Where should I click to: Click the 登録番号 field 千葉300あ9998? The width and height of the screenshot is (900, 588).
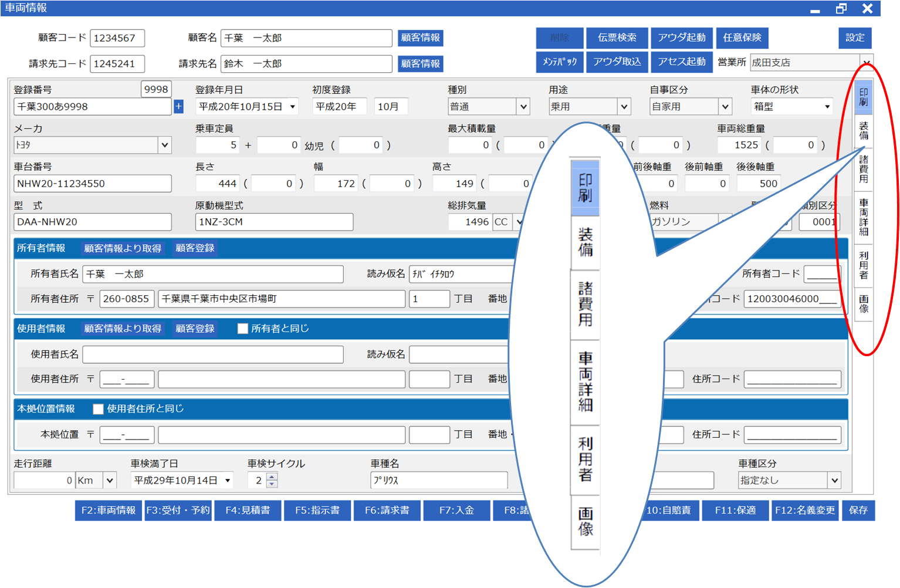pos(93,107)
